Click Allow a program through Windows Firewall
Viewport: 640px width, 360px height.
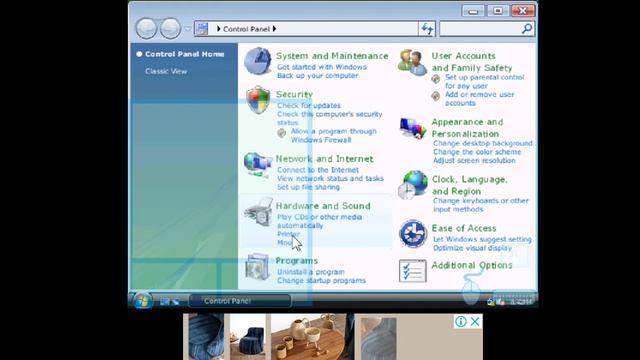click(333, 136)
